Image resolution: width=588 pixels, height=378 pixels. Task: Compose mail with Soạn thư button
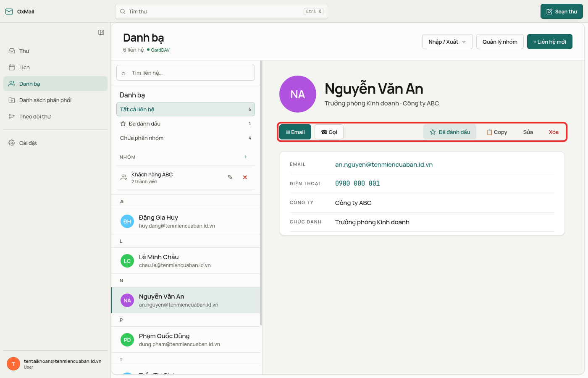pos(562,11)
